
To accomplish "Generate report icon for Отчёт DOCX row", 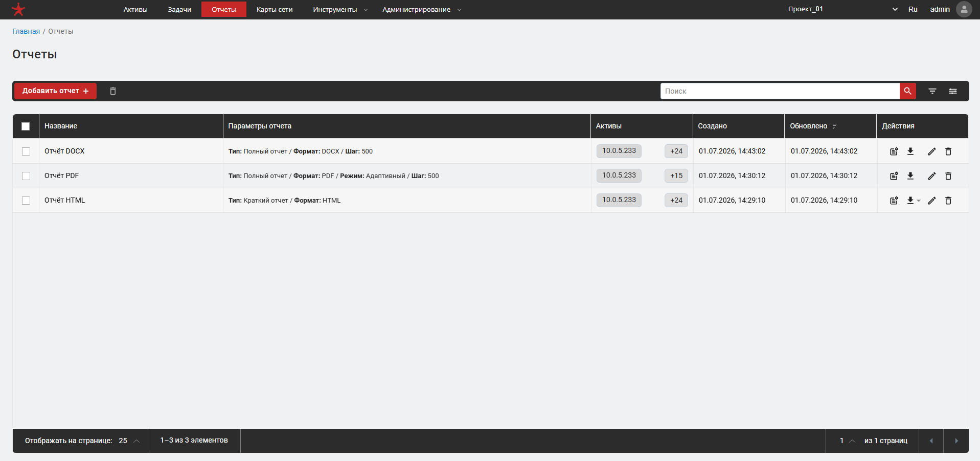I will point(894,151).
